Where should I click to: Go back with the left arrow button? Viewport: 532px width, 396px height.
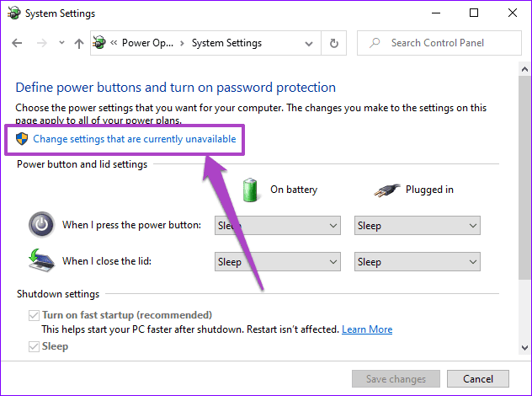click(17, 43)
